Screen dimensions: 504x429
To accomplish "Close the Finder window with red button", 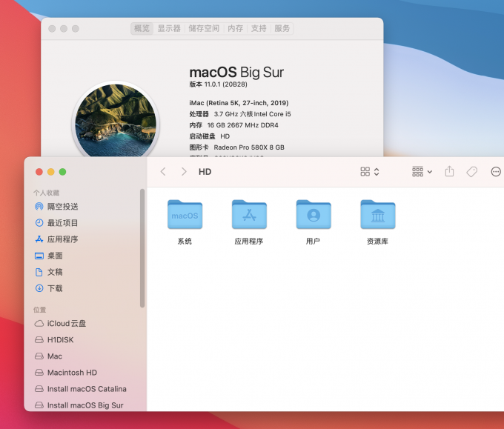I will (x=39, y=172).
